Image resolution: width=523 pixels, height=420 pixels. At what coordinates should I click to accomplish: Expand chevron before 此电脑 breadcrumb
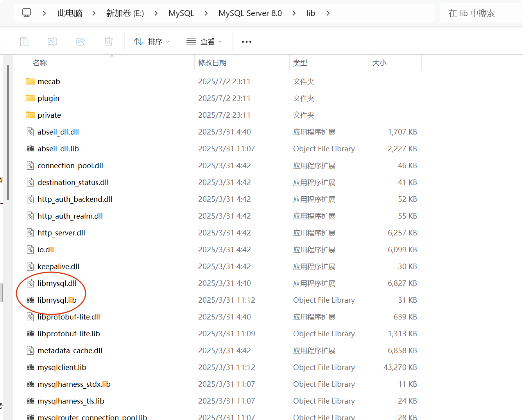(x=44, y=13)
